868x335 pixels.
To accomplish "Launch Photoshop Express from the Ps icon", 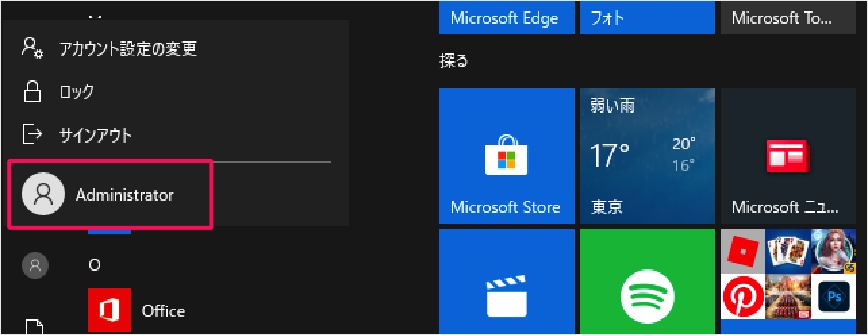I will click(x=832, y=297).
